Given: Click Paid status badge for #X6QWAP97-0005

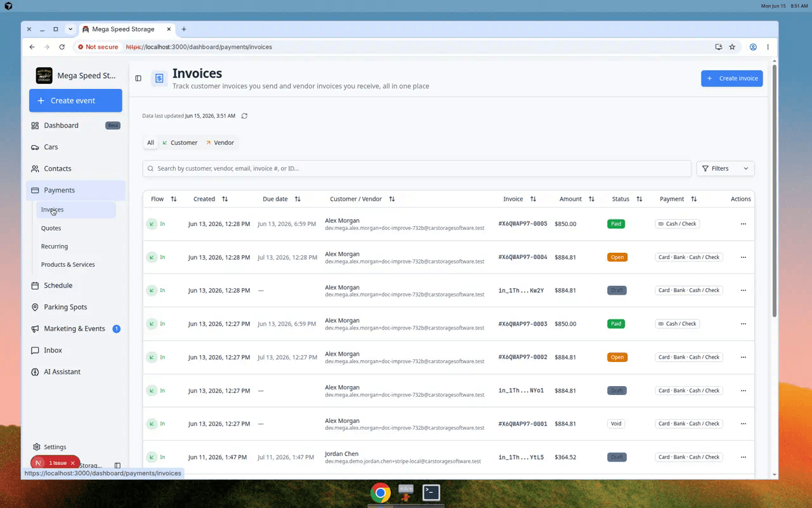Looking at the screenshot, I should pyautogui.click(x=615, y=224).
